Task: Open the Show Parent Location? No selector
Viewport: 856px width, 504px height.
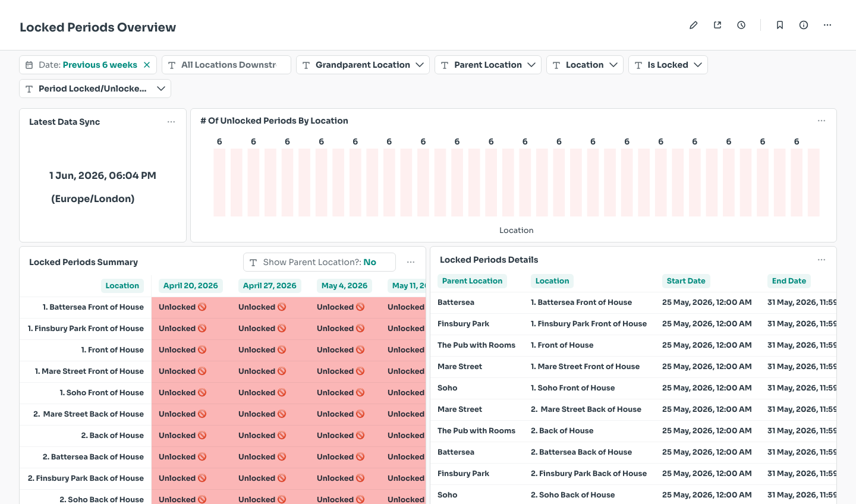Action: click(x=319, y=262)
